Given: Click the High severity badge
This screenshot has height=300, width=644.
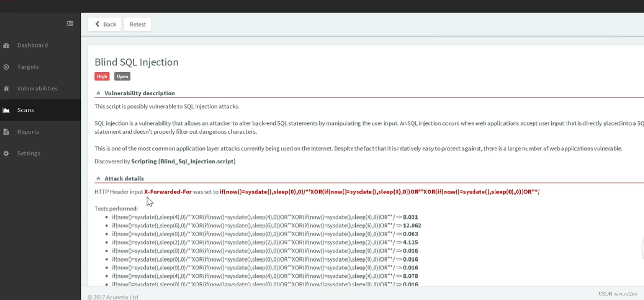Looking at the screenshot, I should (x=102, y=76).
